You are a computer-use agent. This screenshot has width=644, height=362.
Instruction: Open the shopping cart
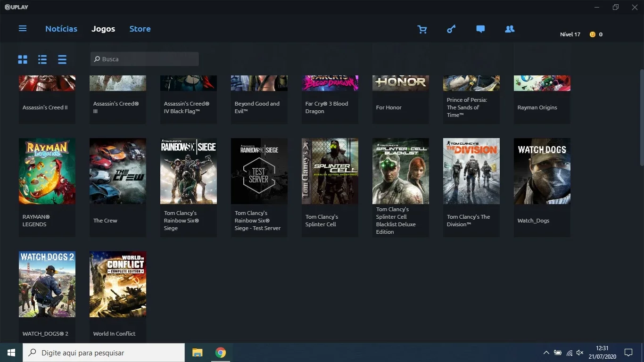422,29
